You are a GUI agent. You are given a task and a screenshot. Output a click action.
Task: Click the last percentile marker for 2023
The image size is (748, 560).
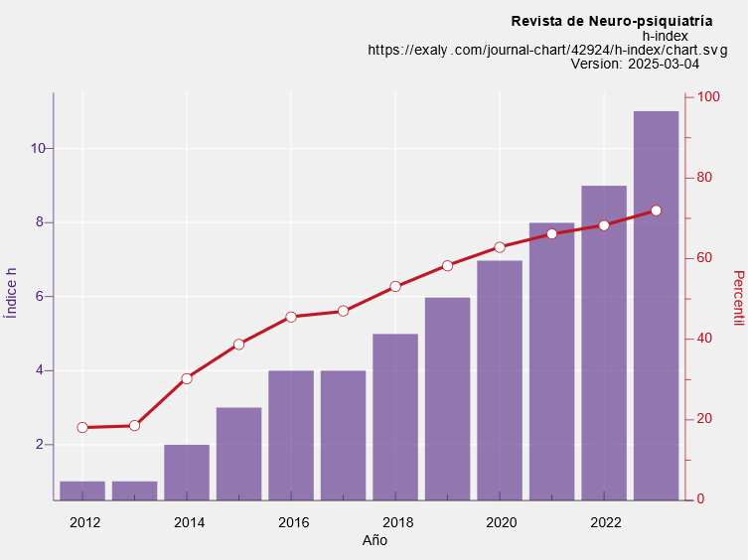[x=656, y=210]
